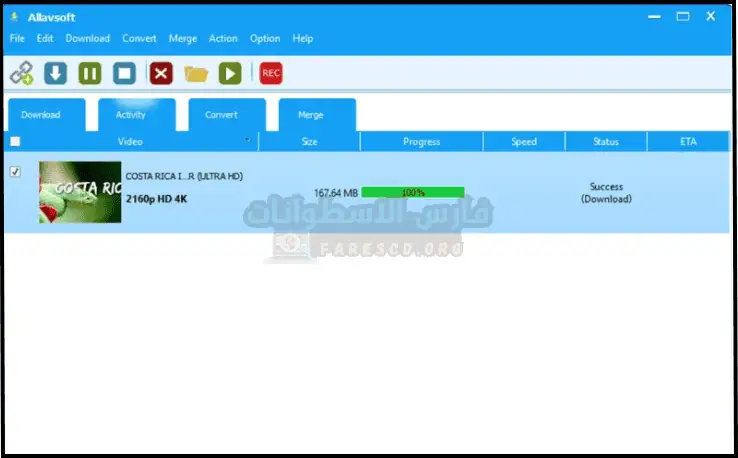Select the Costa Rica video thumbnail
738x458 pixels.
80,192
